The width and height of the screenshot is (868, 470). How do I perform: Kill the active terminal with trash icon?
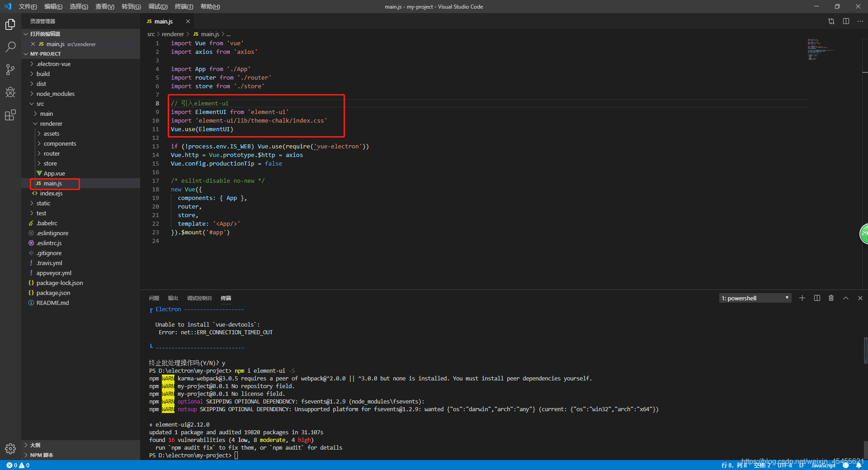click(x=831, y=298)
